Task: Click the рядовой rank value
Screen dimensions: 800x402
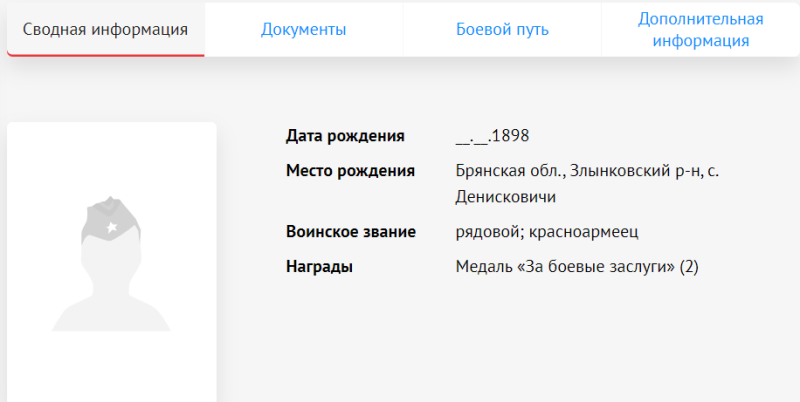Action: (x=486, y=232)
